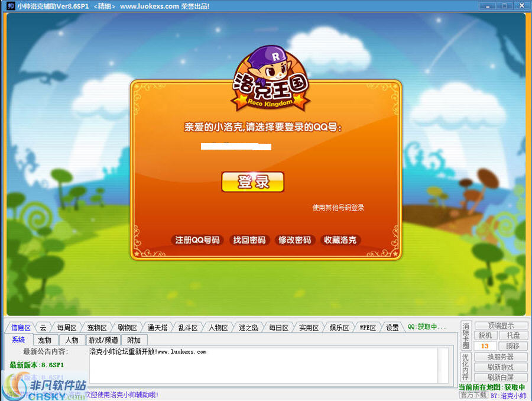Switch to the 云 tab
Screen dimensions: 532x401
click(43, 328)
